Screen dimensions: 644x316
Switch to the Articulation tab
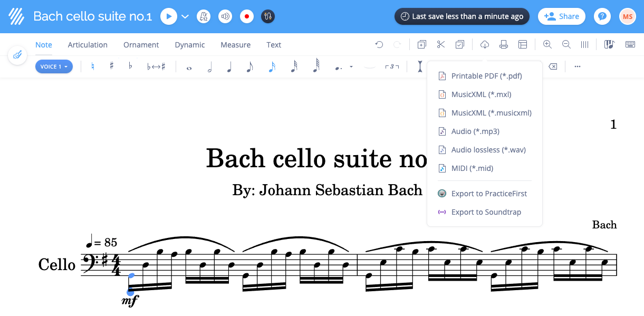pyautogui.click(x=88, y=45)
